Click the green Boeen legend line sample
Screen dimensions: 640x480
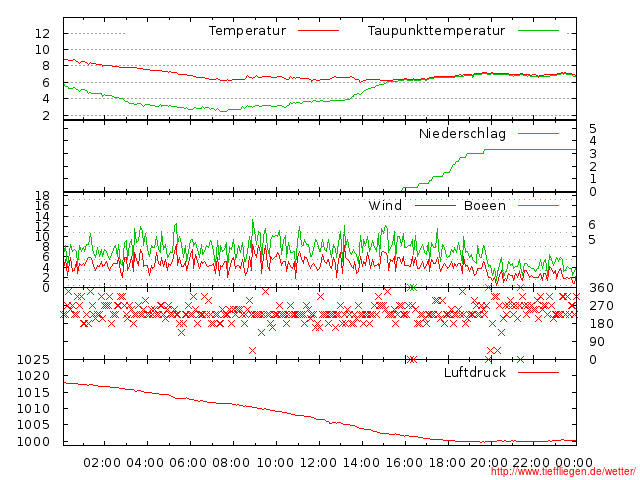[538, 205]
